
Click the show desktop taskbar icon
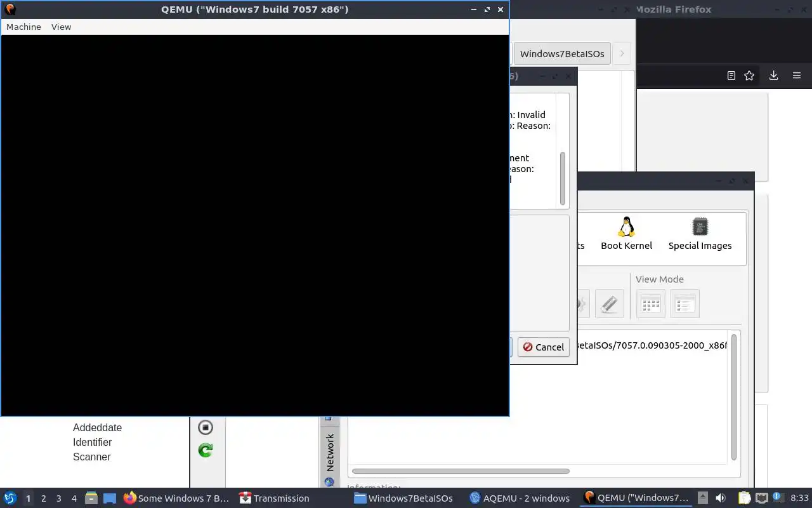(109, 498)
